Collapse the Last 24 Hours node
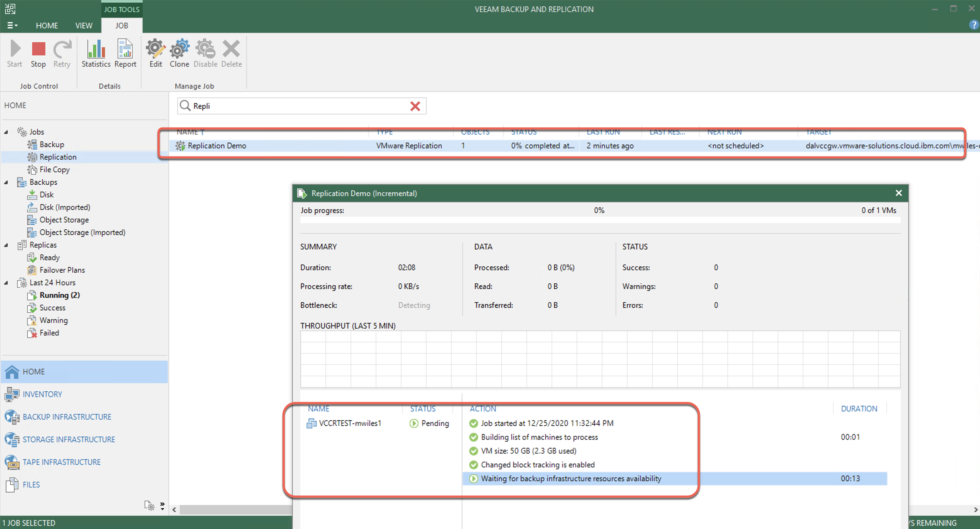The height and width of the screenshot is (529, 980). [6, 283]
